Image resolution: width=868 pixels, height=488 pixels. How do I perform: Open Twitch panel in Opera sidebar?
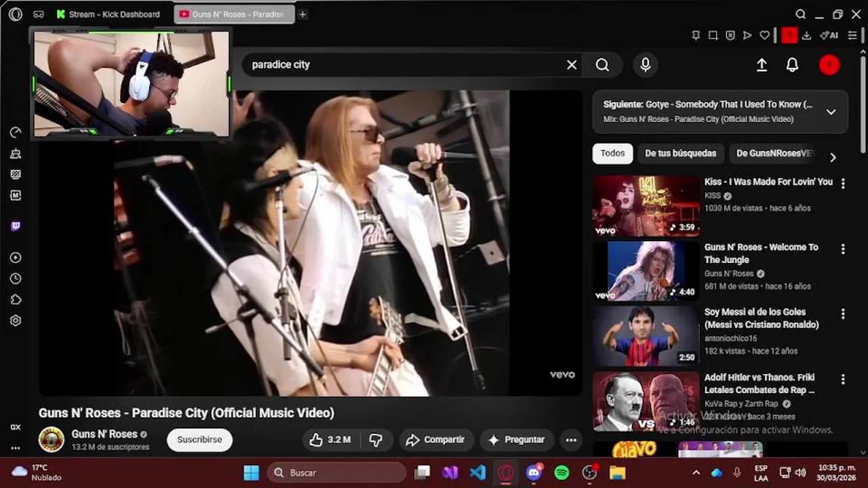click(x=16, y=226)
